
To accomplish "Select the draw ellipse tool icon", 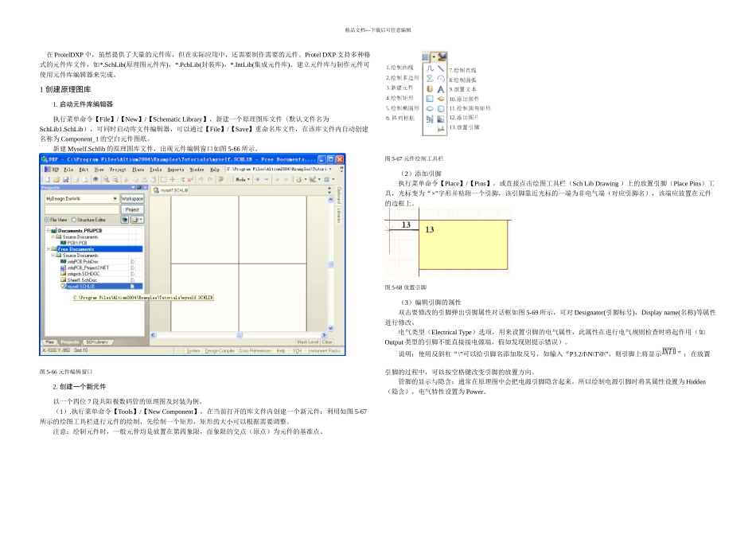I will click(x=430, y=108).
